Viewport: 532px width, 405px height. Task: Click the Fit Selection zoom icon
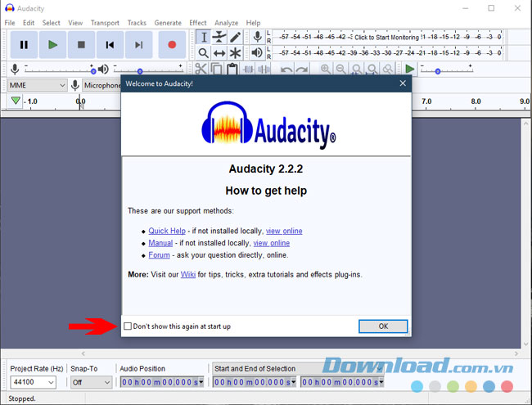[x=357, y=70]
